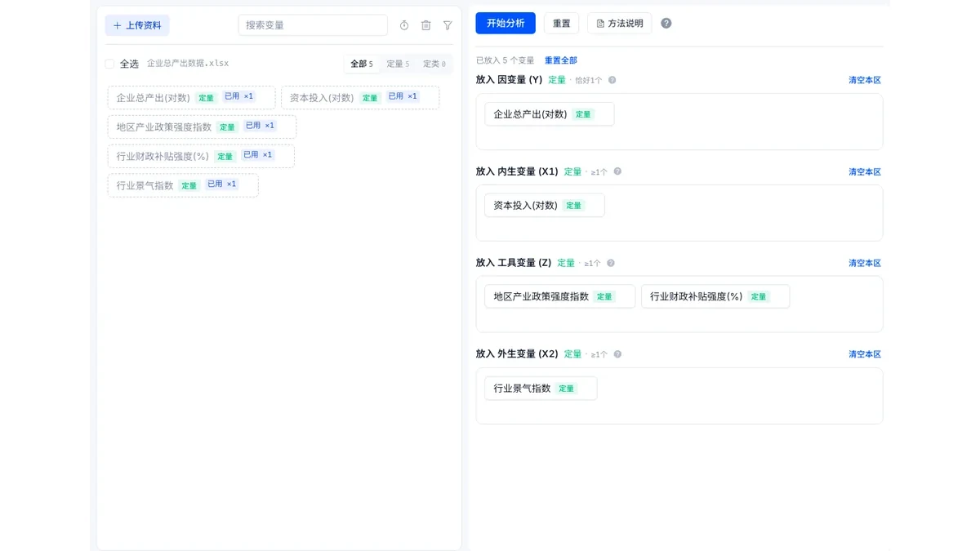
Task: Click 清空本区 for 工具变量 (Z)
Action: (x=865, y=263)
